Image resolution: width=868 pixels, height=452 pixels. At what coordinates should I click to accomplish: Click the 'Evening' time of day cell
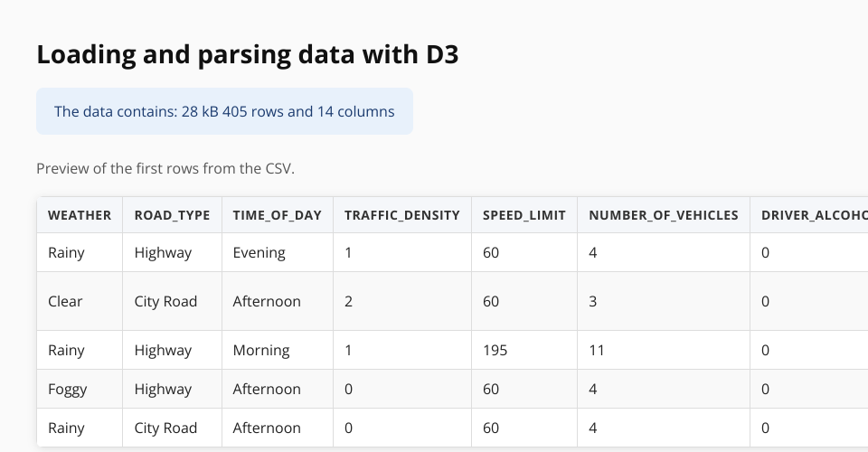point(259,253)
